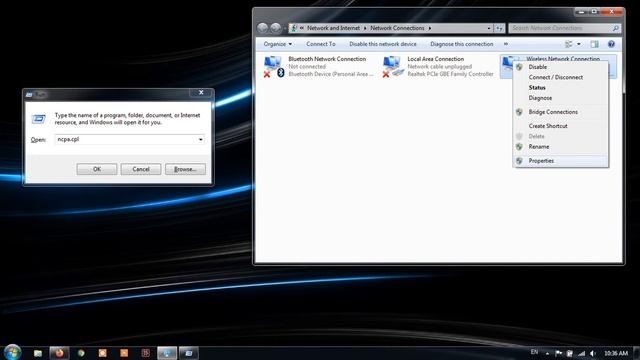Click the Wireless Network Connection adapter icon
The width and height of the screenshot is (640, 360).
pyautogui.click(x=507, y=65)
